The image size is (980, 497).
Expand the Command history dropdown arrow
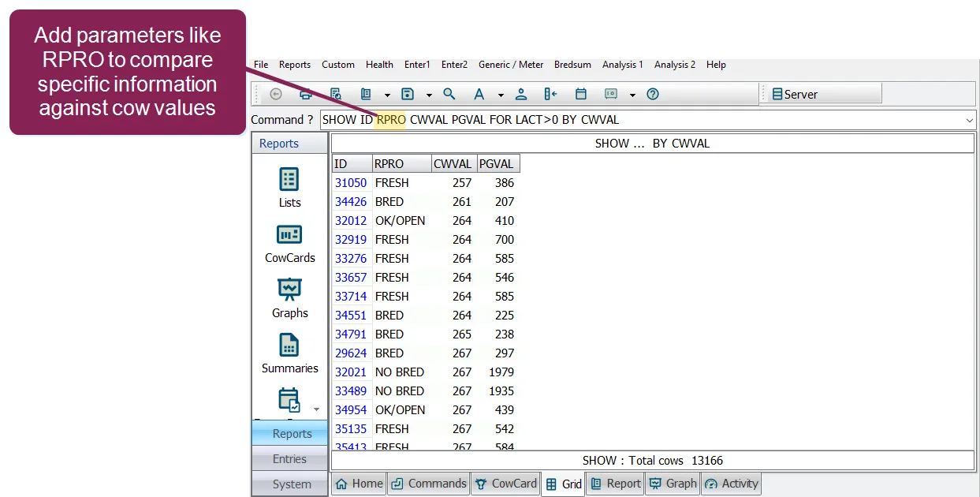(970, 120)
